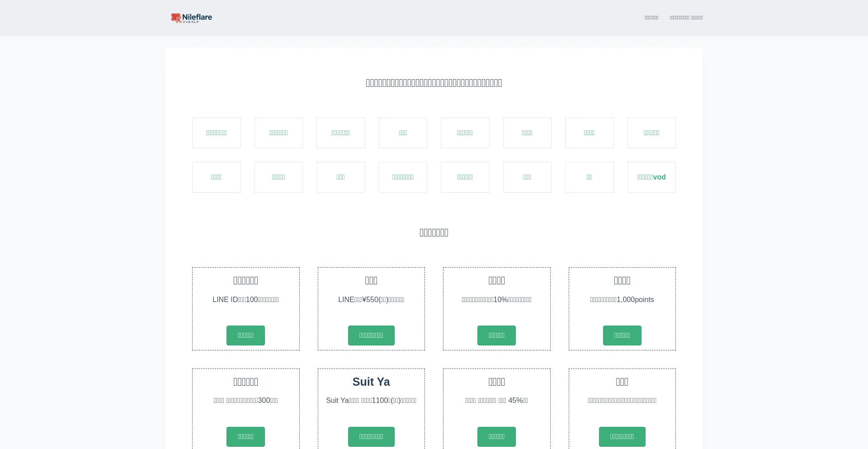The height and width of the screenshot is (449, 868).
Task: Get the coupon for the 10% offer
Action: click(x=496, y=336)
